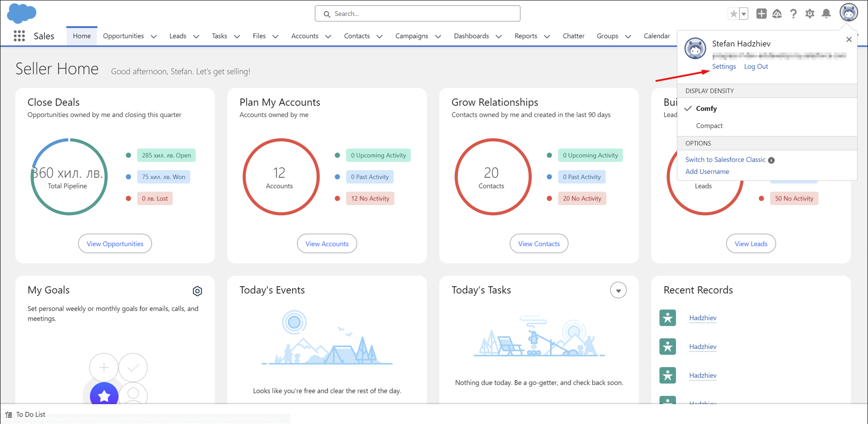The image size is (868, 424).
Task: Open the Setup gear icon
Action: point(810,14)
